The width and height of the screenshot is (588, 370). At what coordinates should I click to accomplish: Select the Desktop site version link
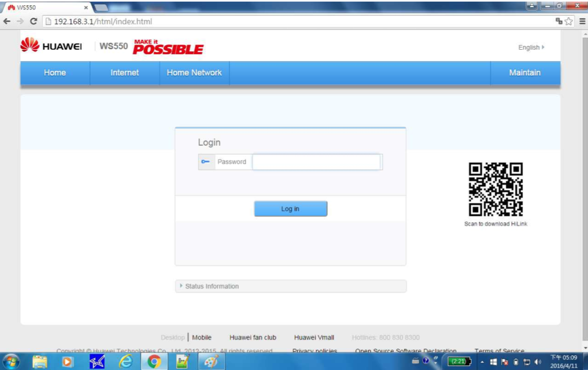(173, 338)
